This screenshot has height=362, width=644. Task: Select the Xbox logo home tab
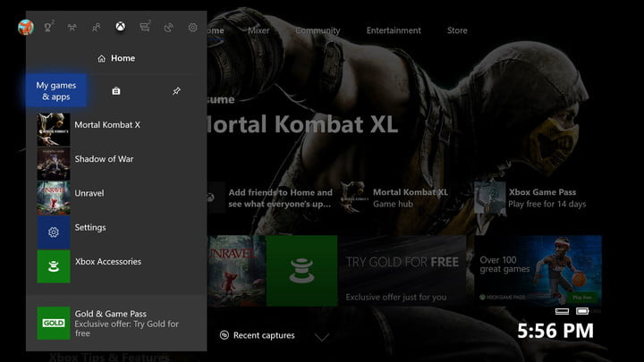pos(121,27)
